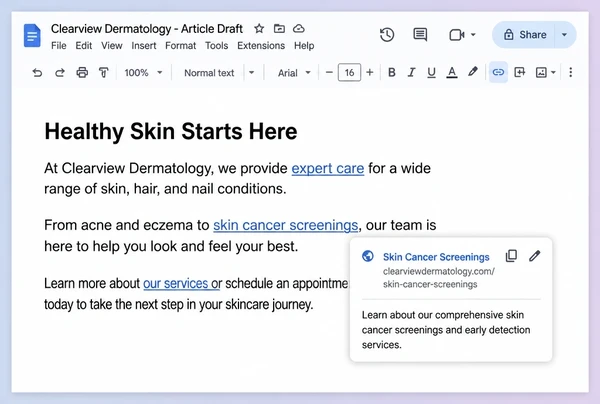Image resolution: width=600 pixels, height=404 pixels.
Task: Click the Google Docs home icon
Action: click(x=32, y=36)
